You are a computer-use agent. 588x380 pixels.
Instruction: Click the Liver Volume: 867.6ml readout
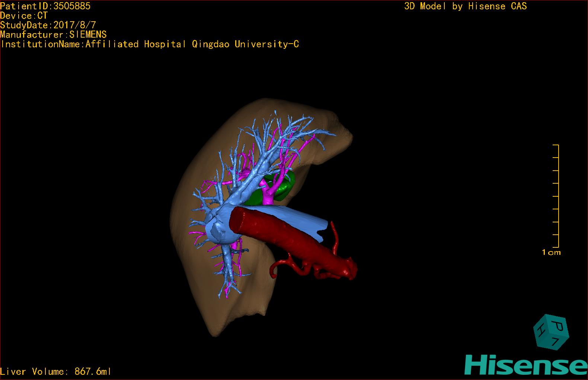55,371
